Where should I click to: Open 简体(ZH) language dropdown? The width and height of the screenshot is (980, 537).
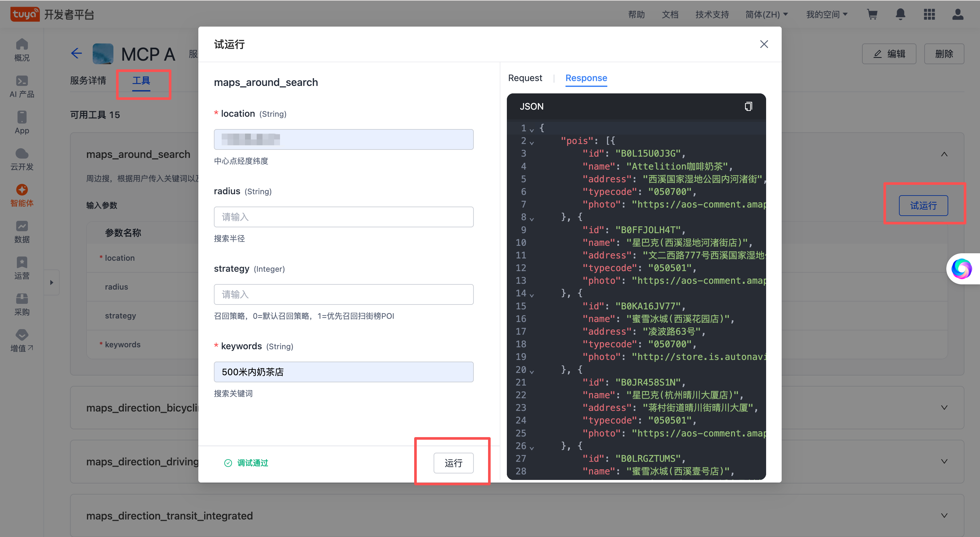(x=766, y=15)
